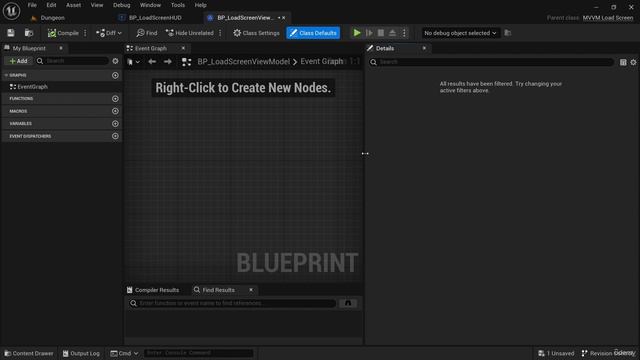The height and width of the screenshot is (360, 640).
Task: Open the Asset menu
Action: tap(73, 5)
